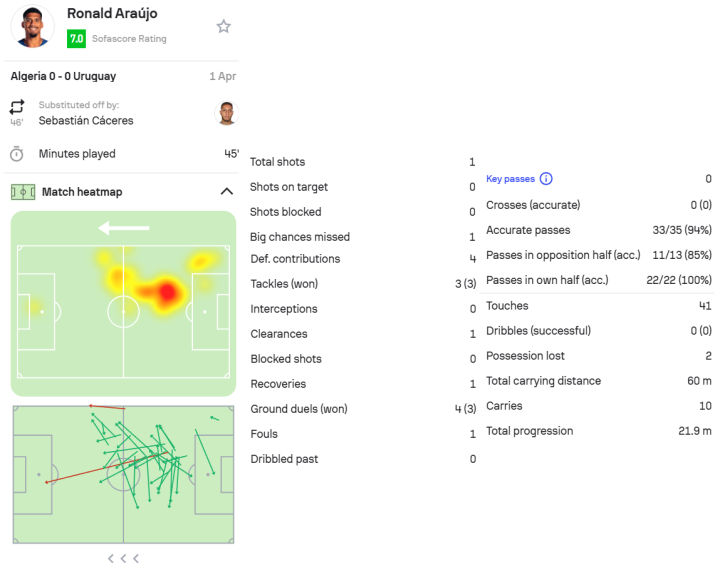Select the Total shots stat row
720x563 pixels.
(x=362, y=162)
